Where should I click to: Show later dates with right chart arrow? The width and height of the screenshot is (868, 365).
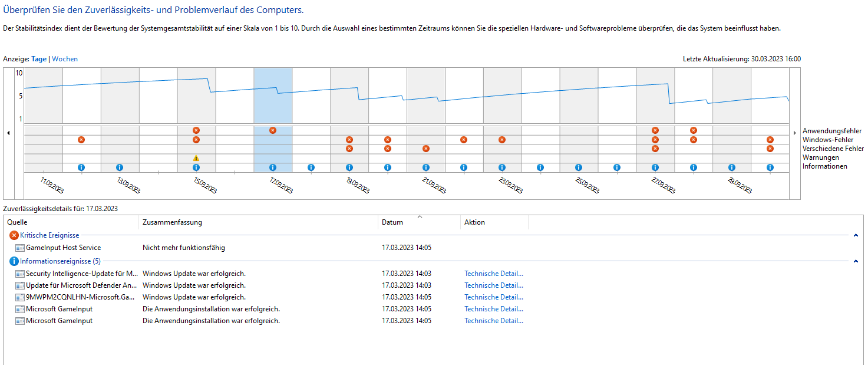tap(795, 133)
